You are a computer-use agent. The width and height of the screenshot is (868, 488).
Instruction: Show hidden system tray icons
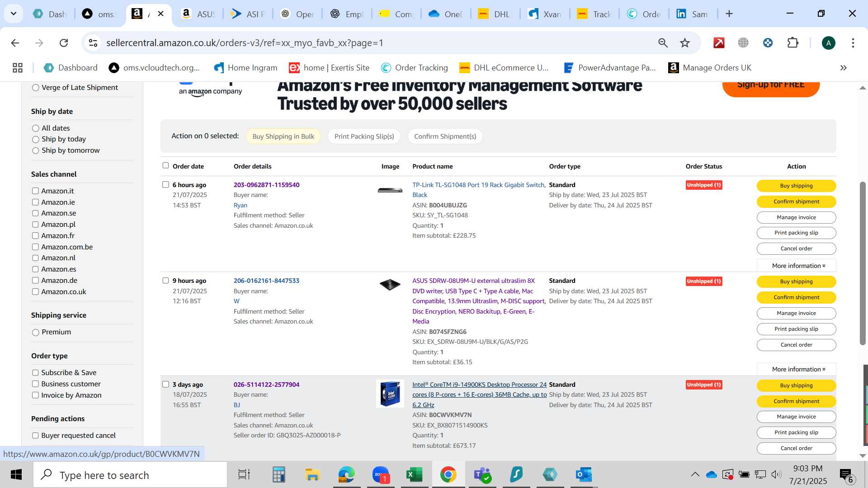pos(695,474)
